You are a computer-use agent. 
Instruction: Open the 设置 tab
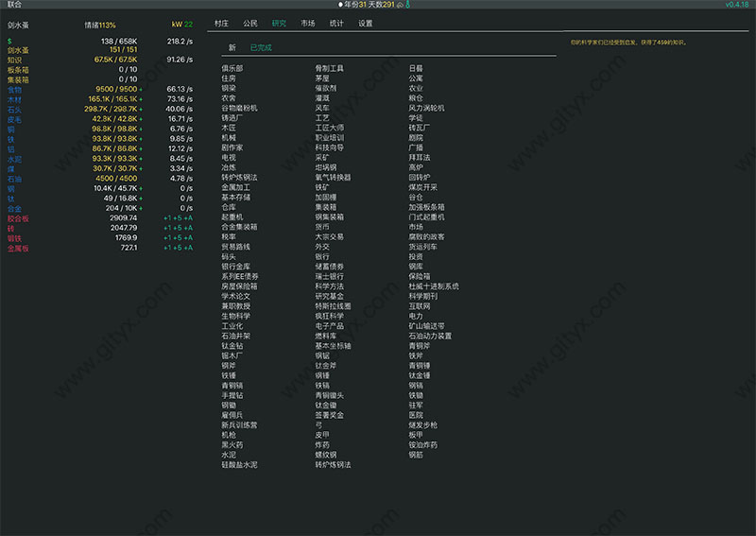click(365, 23)
